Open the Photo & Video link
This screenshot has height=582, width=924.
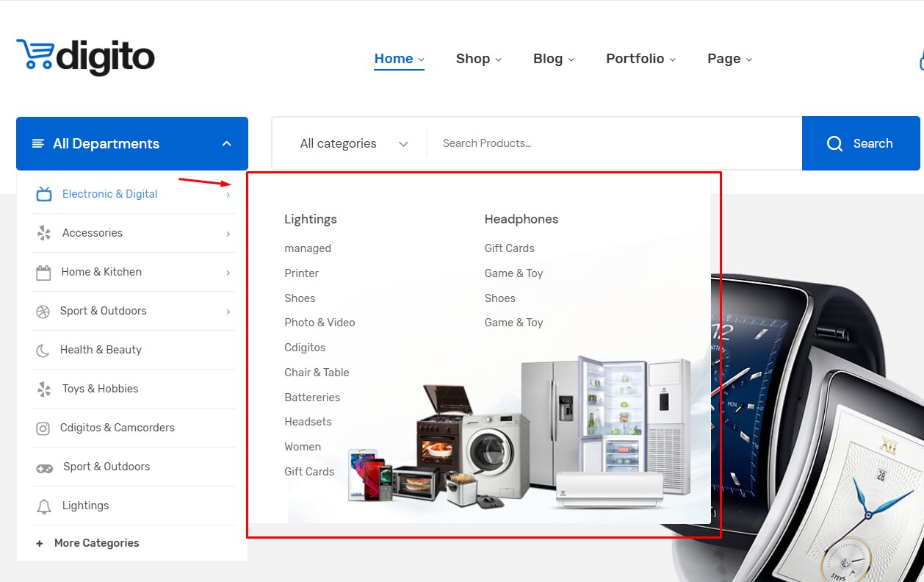pyautogui.click(x=320, y=323)
